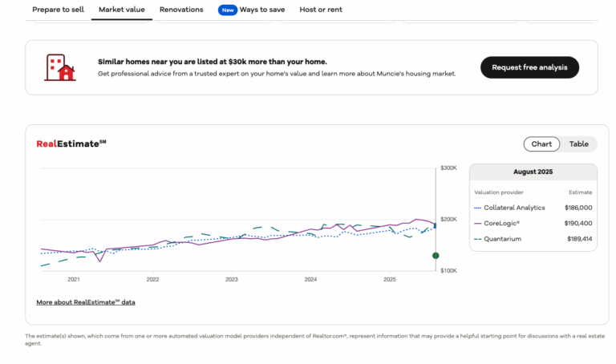Click the 2023 label on chart axis
The image size is (616, 364).
[231, 280]
